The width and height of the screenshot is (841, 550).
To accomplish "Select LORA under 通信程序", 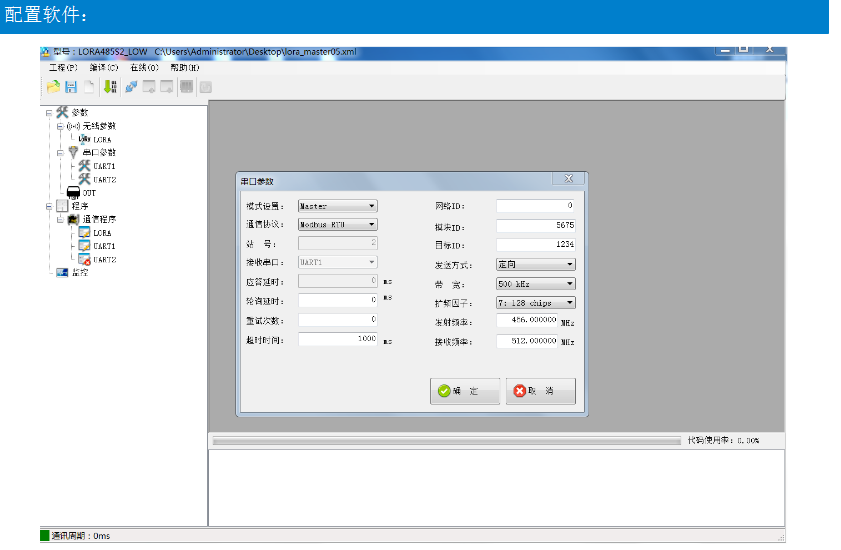I will pos(102,233).
